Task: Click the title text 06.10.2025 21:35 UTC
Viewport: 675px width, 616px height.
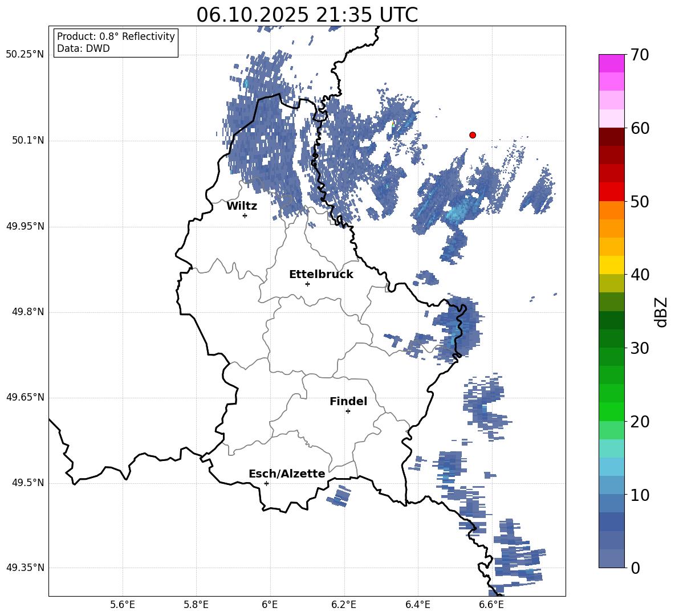Action: point(307,15)
